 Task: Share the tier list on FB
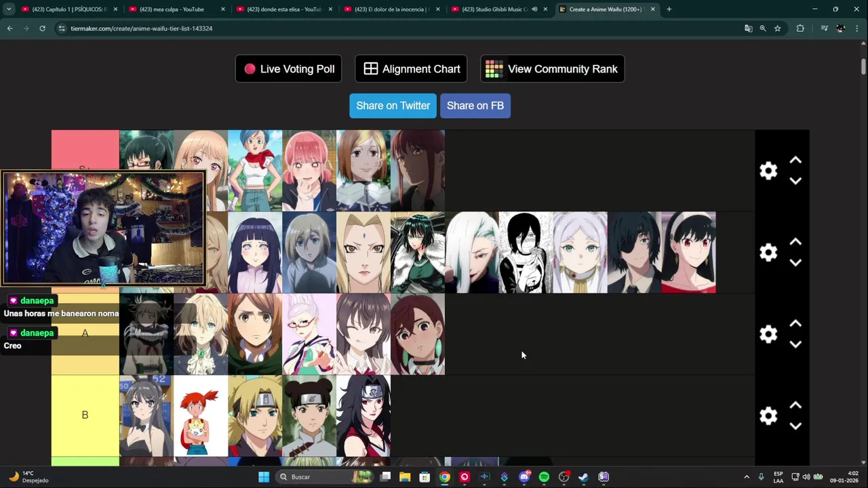pos(475,106)
